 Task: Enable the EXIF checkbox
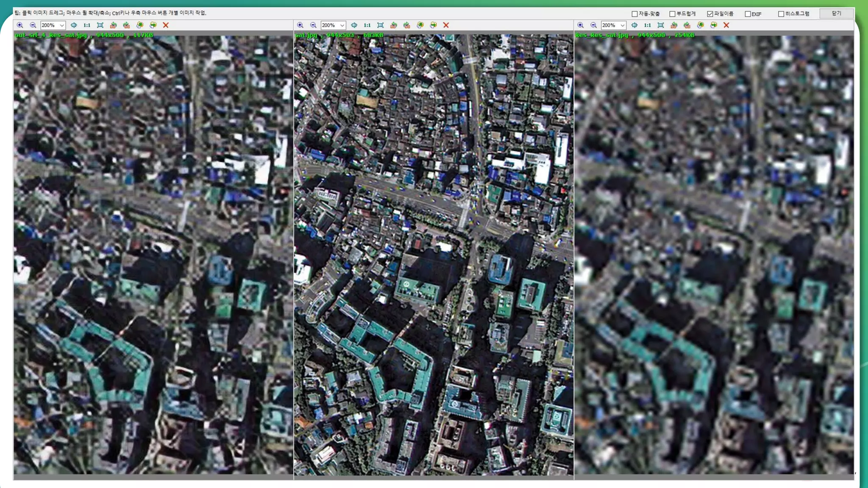tap(748, 14)
